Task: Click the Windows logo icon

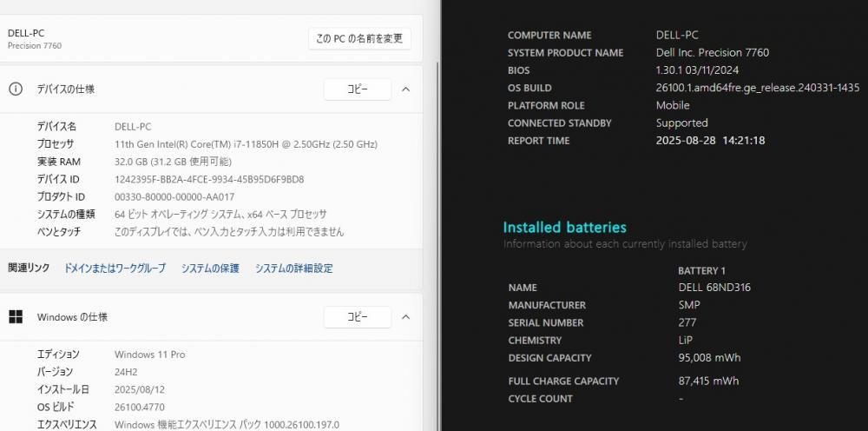Action: coord(16,317)
